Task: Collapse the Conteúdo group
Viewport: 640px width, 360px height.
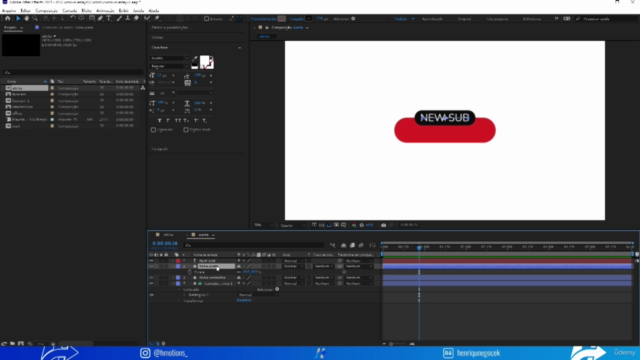Action: tap(178, 289)
